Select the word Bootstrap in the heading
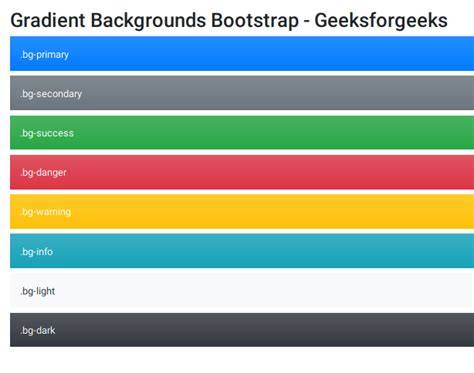The image size is (474, 373). [255, 21]
